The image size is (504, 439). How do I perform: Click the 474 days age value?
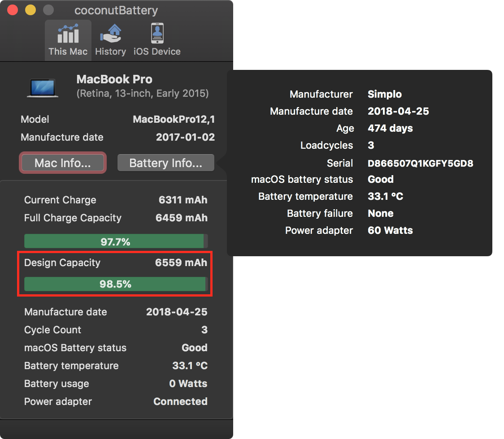click(x=390, y=128)
